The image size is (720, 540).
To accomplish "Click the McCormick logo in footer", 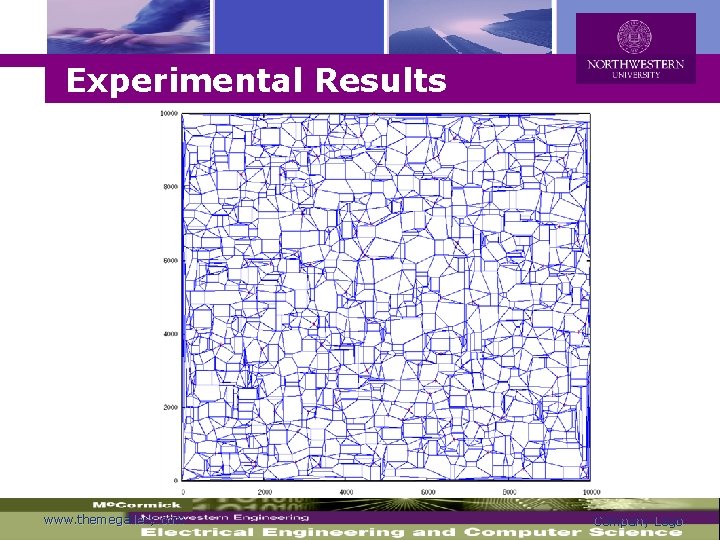I will coord(136,505).
